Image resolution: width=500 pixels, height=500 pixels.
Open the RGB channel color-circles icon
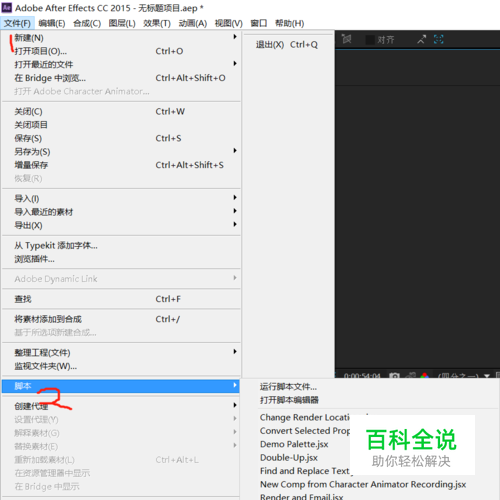[x=425, y=376]
